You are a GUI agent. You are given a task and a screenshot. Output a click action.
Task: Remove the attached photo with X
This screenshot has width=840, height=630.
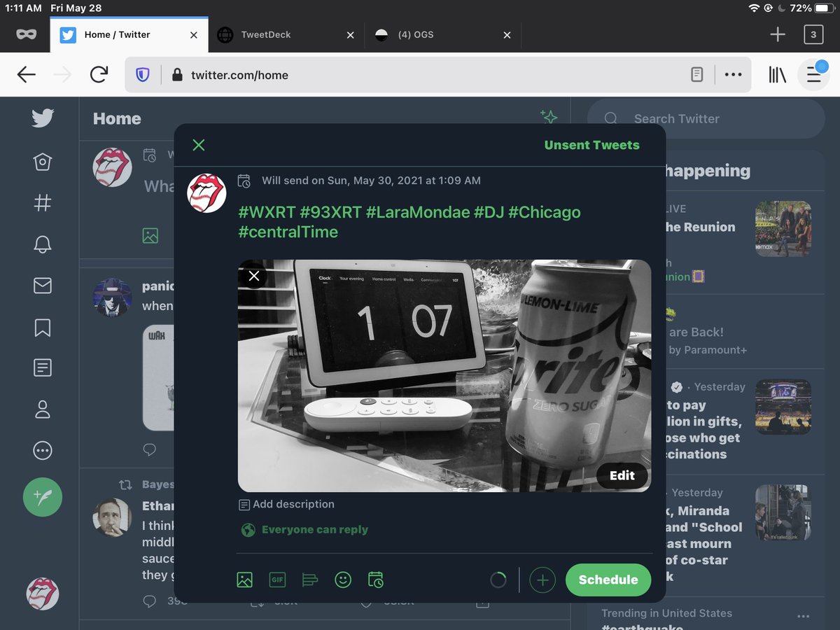coord(254,276)
